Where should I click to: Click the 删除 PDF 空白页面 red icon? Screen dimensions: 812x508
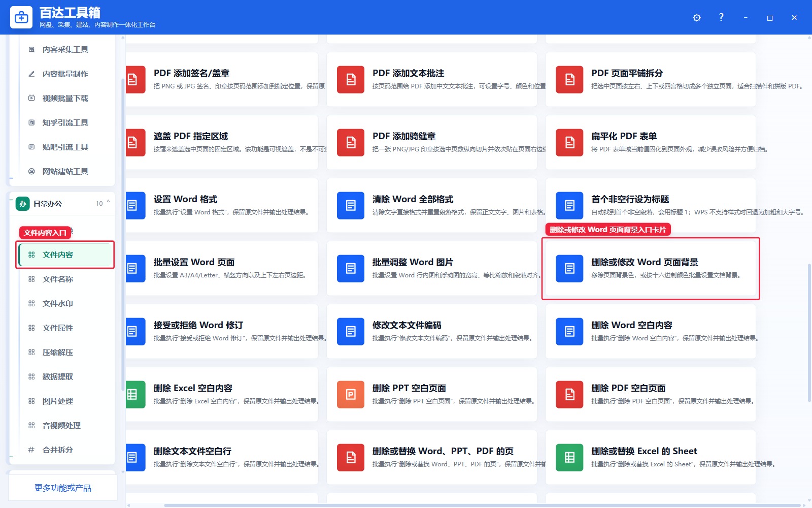[569, 394]
